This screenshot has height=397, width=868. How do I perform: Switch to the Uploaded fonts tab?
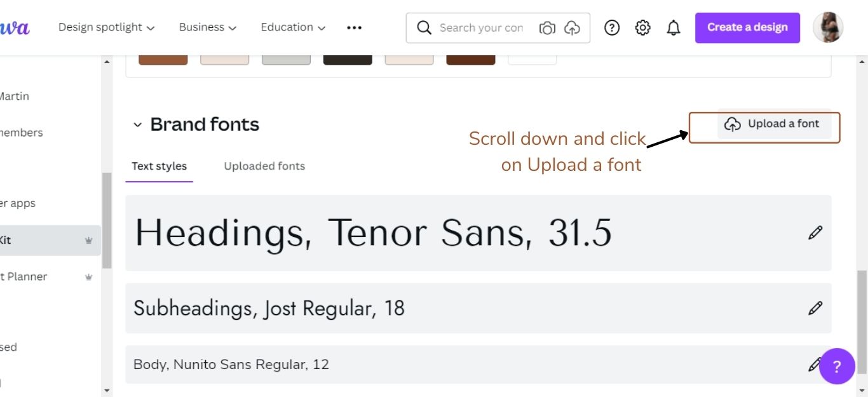pyautogui.click(x=264, y=166)
